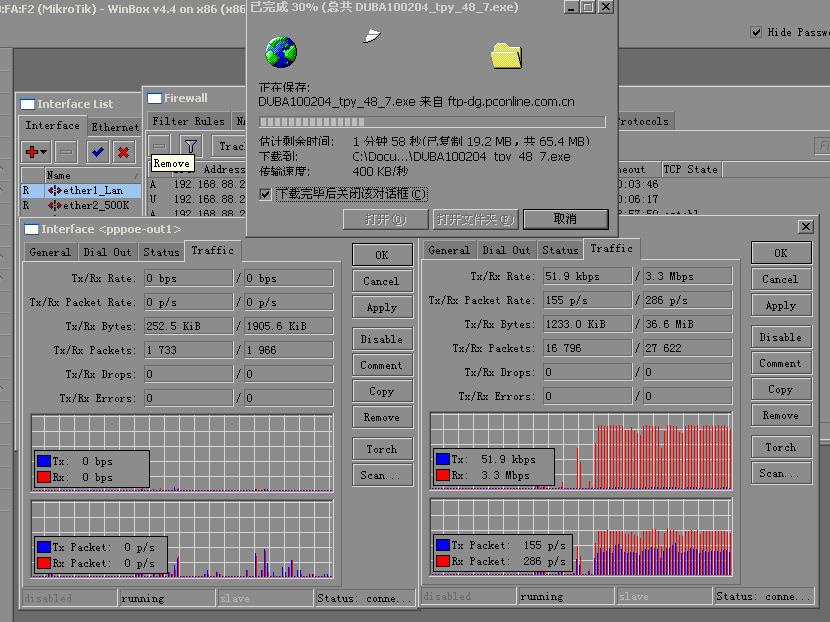Switch to Ethernet tab in Interface List
Screen dimensions: 830x622
(115, 127)
